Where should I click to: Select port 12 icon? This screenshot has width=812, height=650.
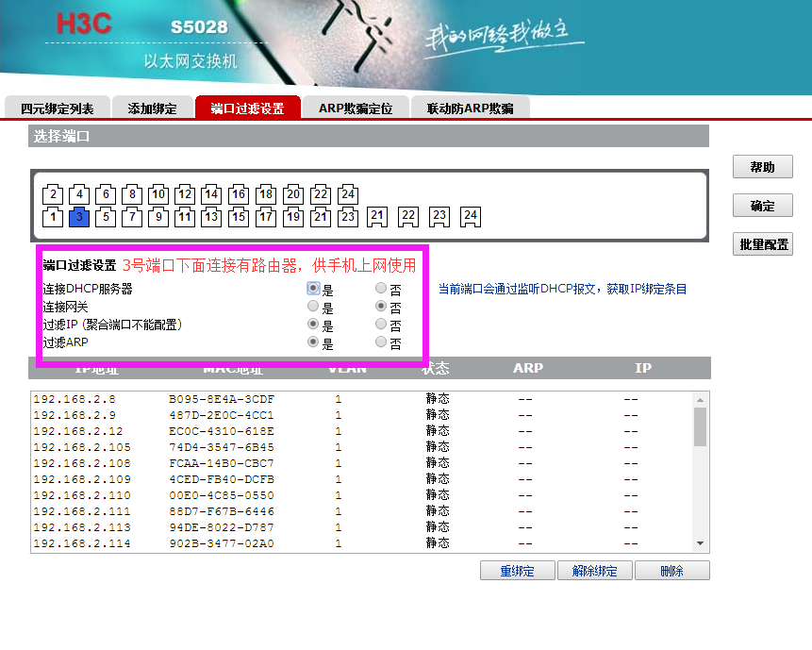[185, 194]
